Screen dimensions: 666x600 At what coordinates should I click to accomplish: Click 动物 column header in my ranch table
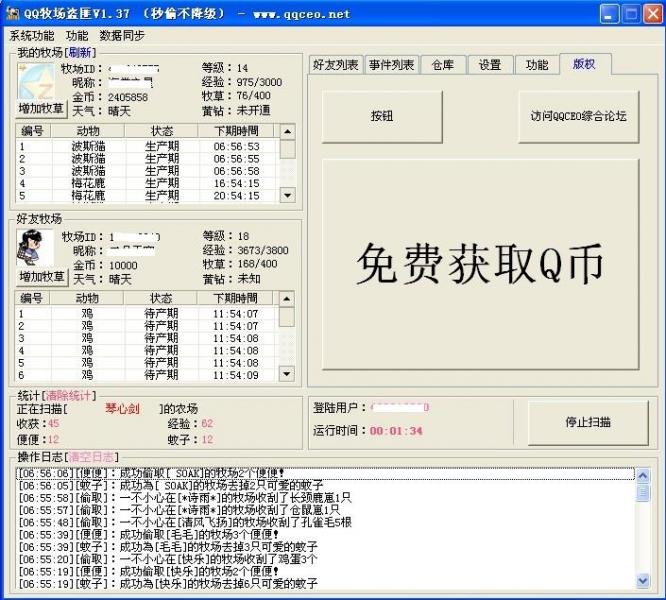coord(88,131)
